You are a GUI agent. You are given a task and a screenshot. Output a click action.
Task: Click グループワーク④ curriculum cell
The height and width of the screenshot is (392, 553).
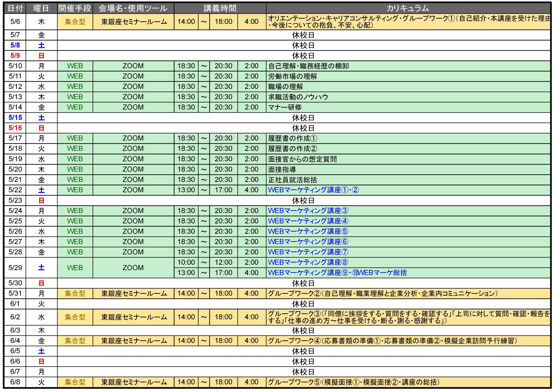tap(408, 341)
